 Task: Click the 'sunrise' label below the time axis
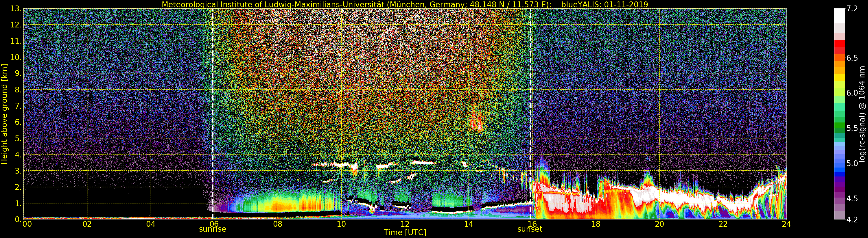(x=213, y=229)
